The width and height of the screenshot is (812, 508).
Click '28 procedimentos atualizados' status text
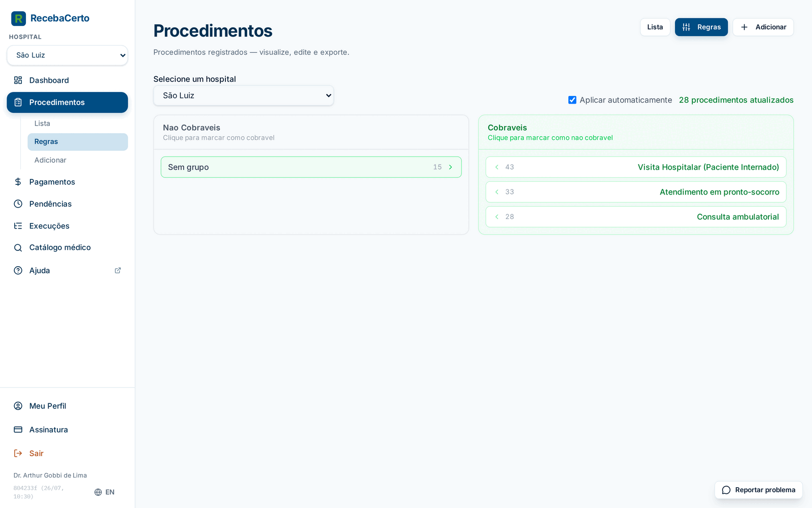pos(736,100)
